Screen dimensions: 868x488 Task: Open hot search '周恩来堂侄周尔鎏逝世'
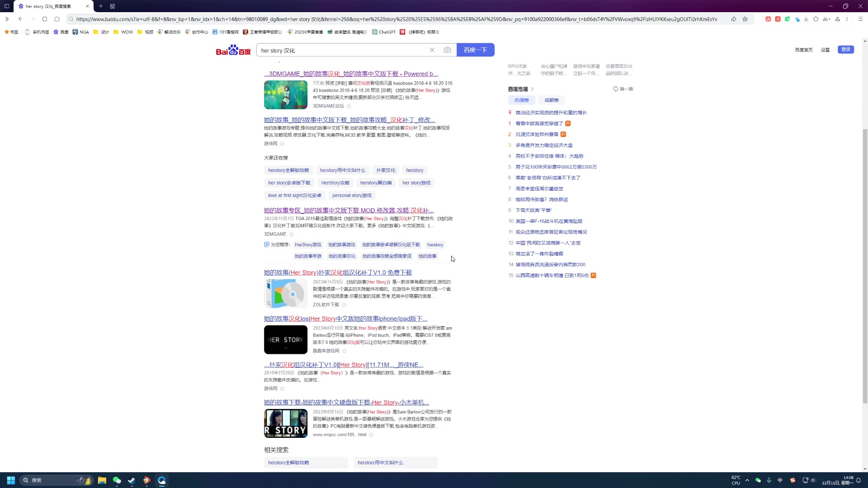(539, 189)
